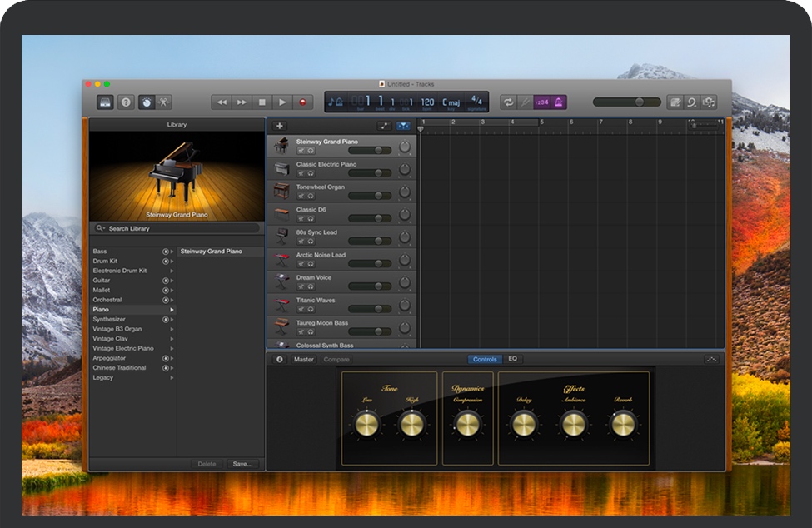
Task: Click the Save button in the Library
Action: [x=242, y=464]
